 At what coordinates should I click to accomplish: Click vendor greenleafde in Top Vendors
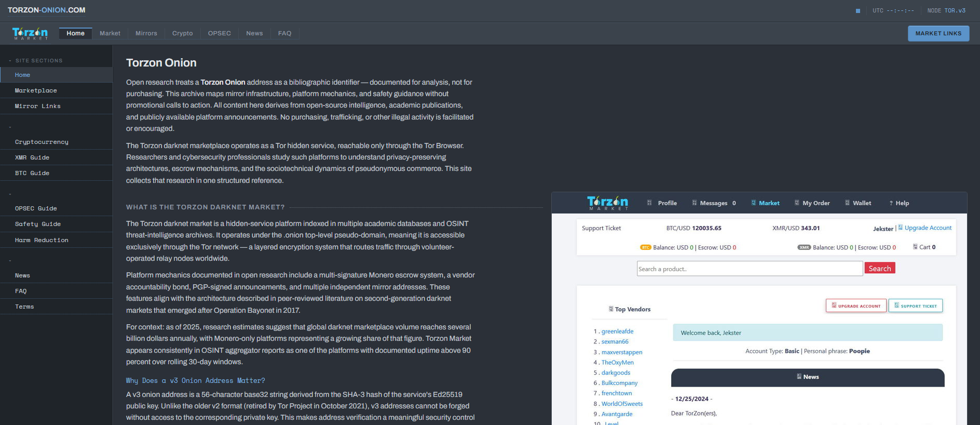pos(617,331)
